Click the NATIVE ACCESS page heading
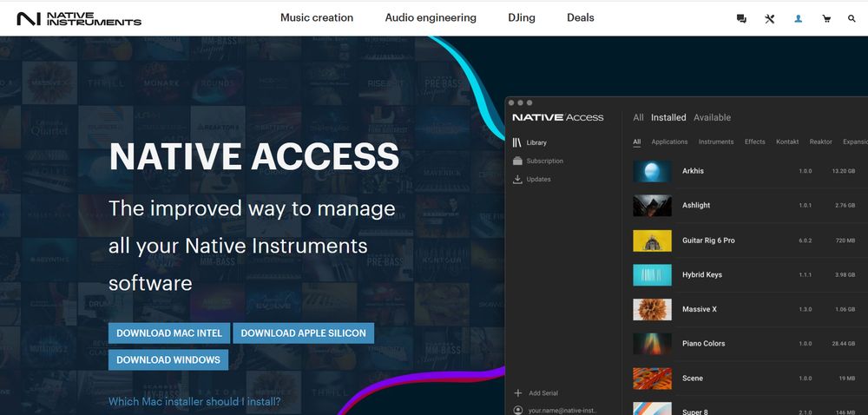The height and width of the screenshot is (415, 868). [254, 156]
